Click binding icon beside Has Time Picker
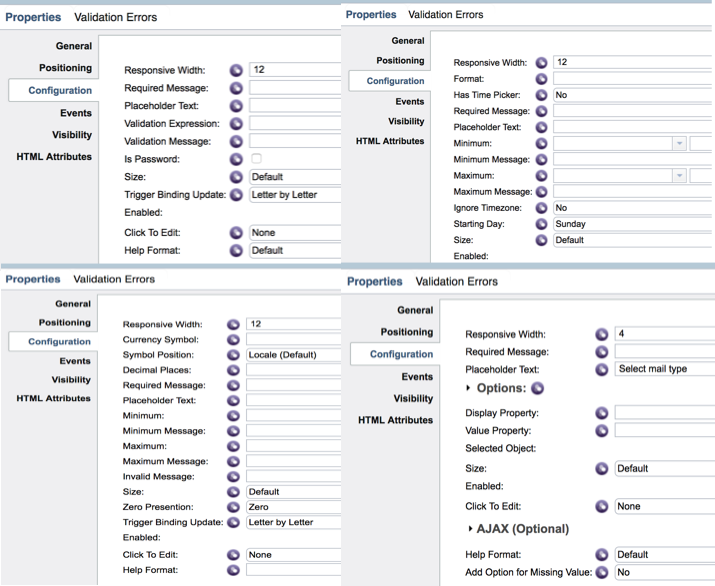 tap(541, 95)
